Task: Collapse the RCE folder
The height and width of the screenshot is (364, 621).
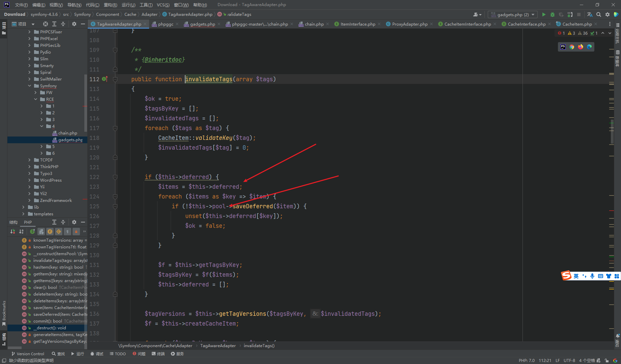Action: click(36, 99)
